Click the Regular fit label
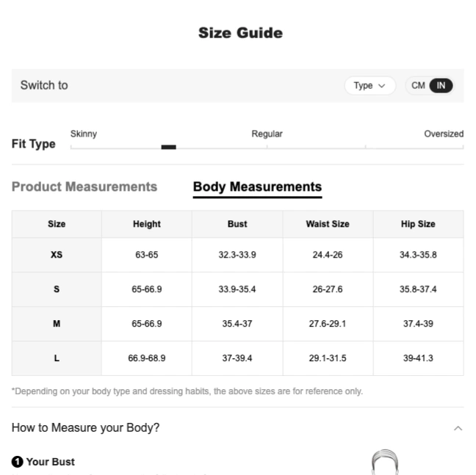 click(267, 134)
